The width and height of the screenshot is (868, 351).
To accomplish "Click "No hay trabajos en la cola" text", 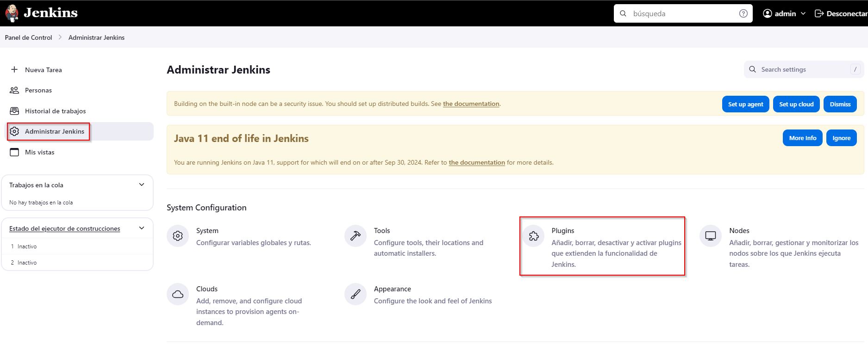I will [x=41, y=203].
